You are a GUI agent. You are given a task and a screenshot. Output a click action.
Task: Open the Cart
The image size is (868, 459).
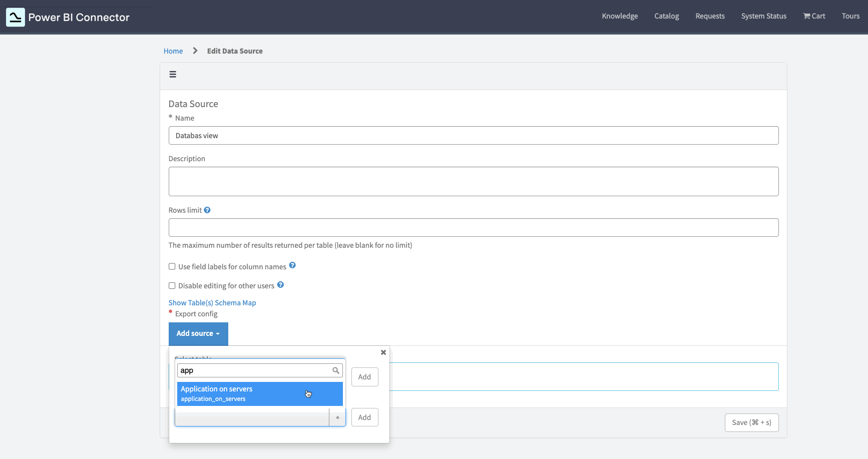coord(813,16)
